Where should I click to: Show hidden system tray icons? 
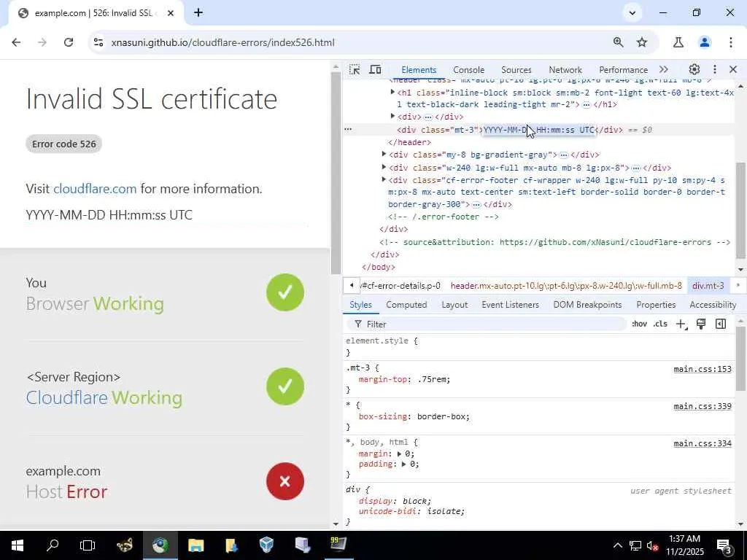click(617, 545)
